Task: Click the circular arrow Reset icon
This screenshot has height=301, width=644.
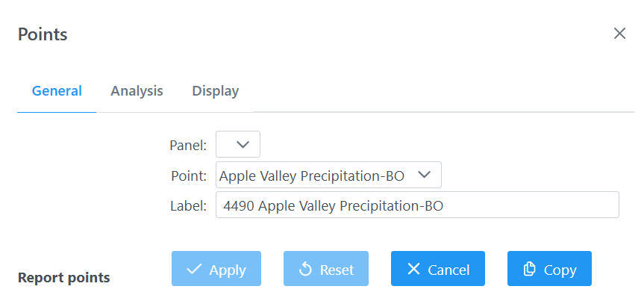Action: pos(305,270)
